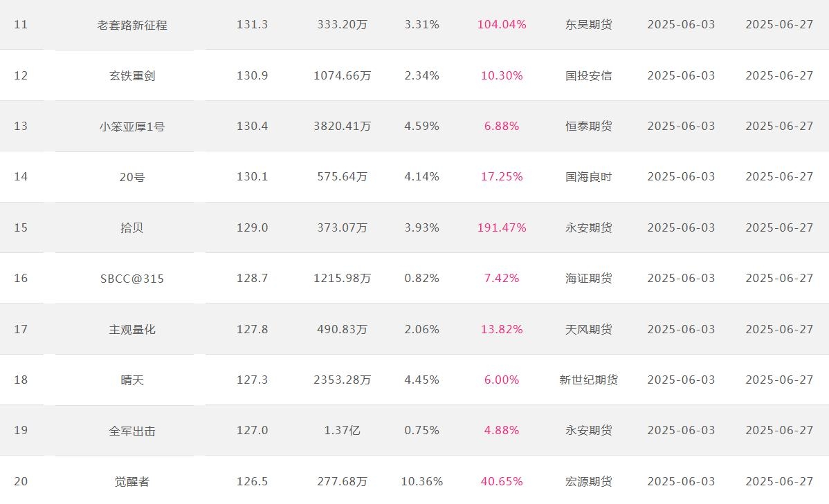829x504 pixels.
Task: Click the 宏源期货 company name
Action: (588, 480)
